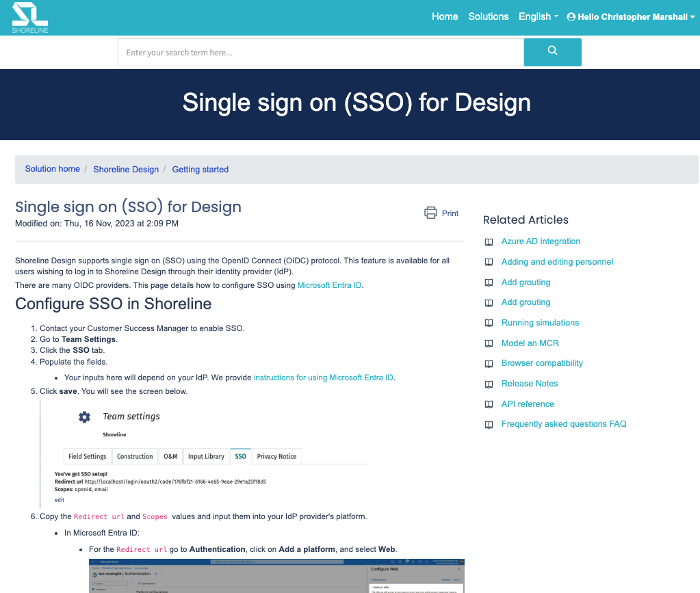Click Privacy Notice tab in the screenshot image
The image size is (700, 593).
[277, 456]
